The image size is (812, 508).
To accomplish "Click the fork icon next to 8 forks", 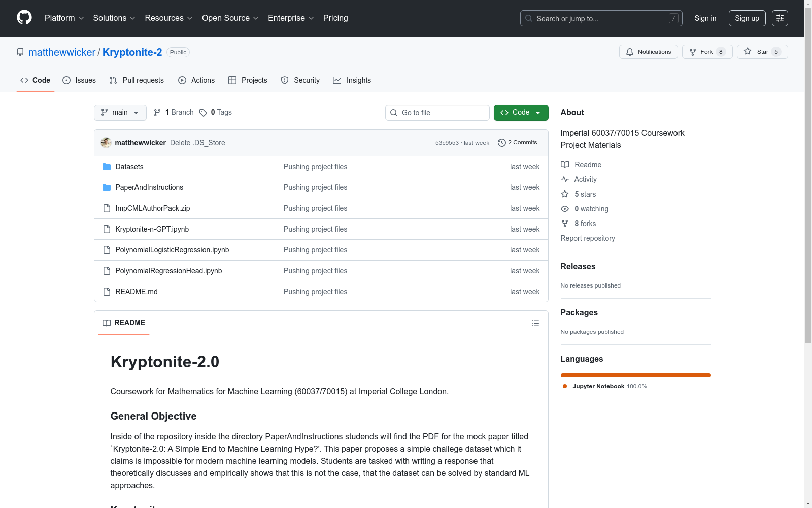I will click(565, 224).
